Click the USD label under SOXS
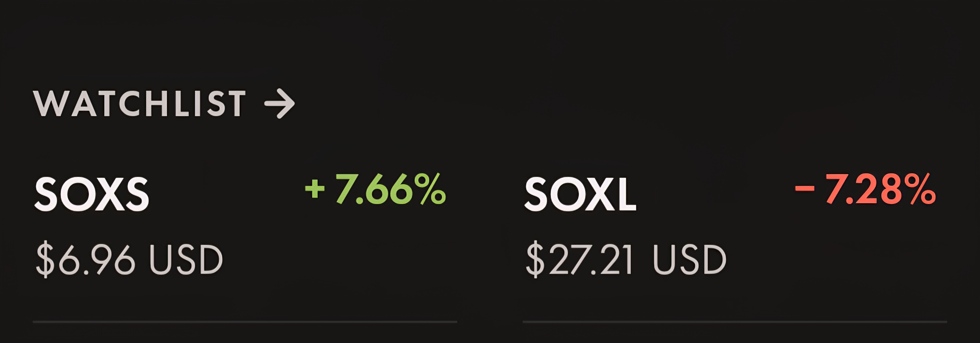The image size is (980, 343). click(x=186, y=260)
